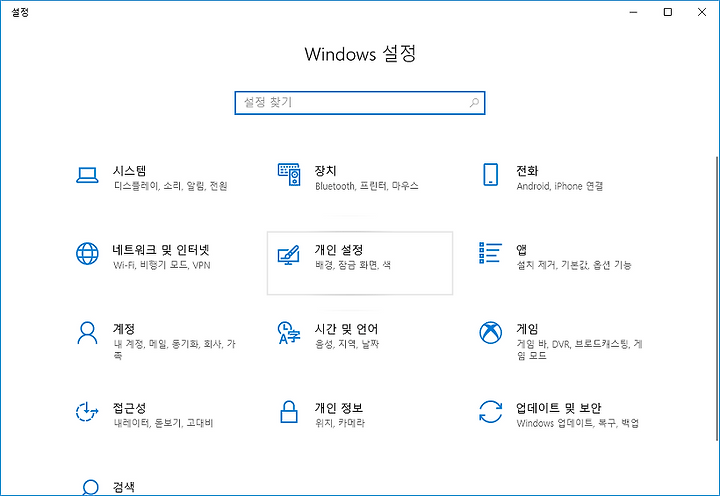Close the 설정 window

[702, 12]
